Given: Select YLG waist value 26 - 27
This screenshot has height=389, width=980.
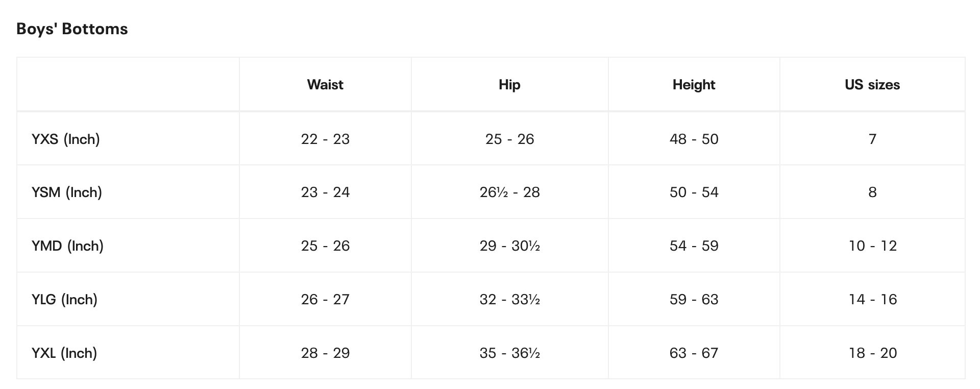Looking at the screenshot, I should [x=325, y=300].
